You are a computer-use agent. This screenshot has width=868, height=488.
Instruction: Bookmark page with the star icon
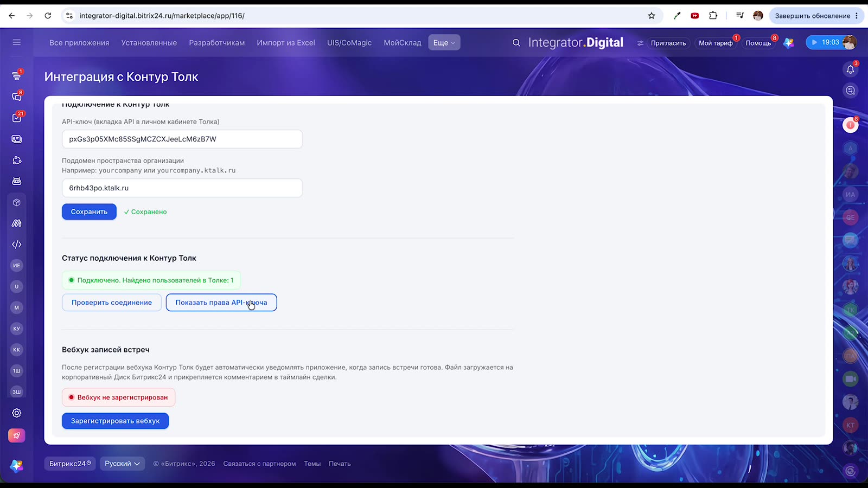[x=652, y=16]
